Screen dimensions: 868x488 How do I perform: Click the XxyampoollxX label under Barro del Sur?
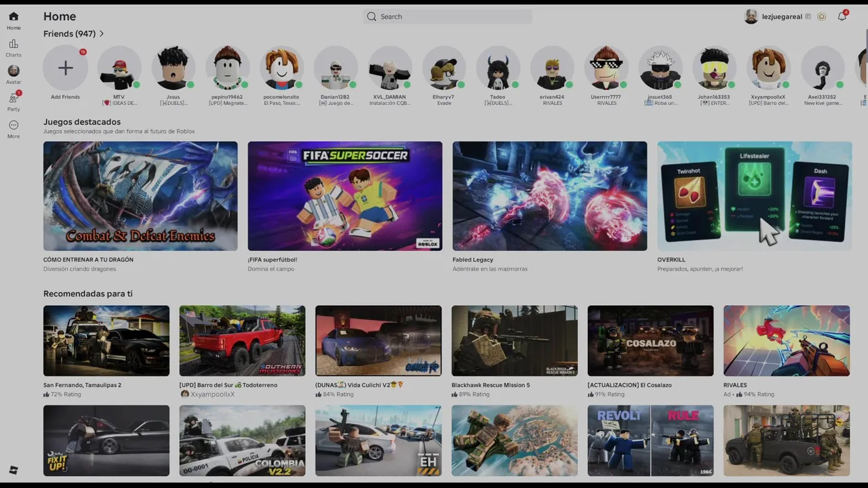pyautogui.click(x=212, y=394)
